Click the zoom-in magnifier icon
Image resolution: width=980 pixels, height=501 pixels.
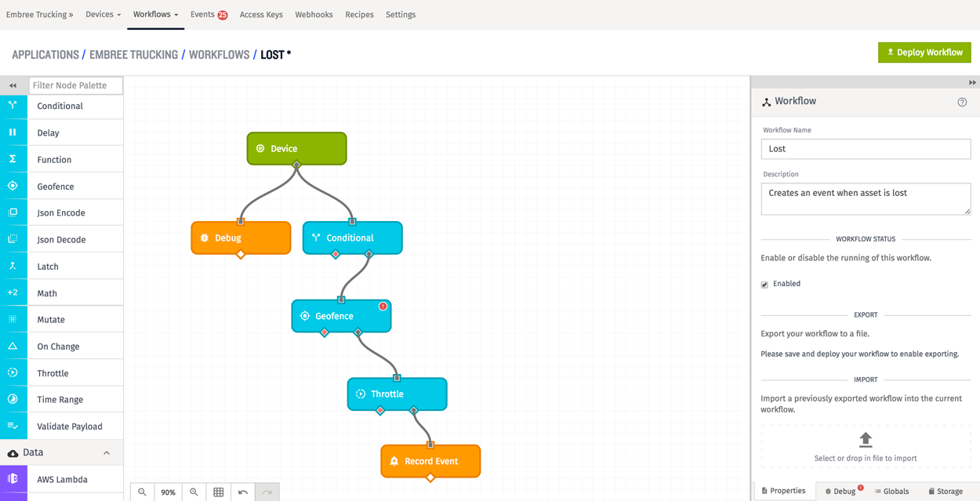pos(194,492)
